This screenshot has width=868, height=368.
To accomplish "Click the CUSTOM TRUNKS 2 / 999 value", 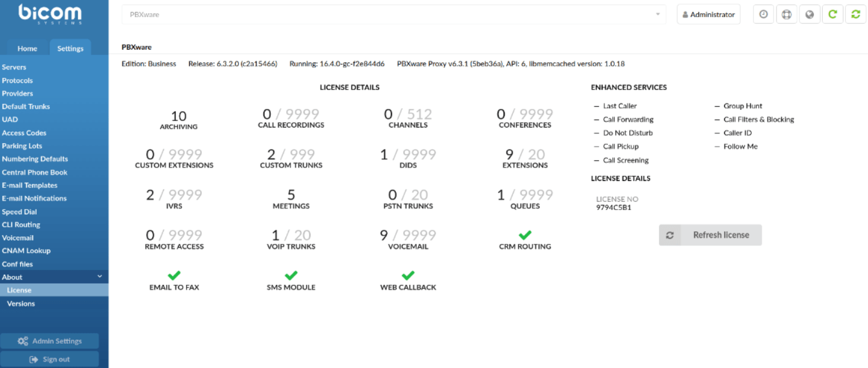I will 291,154.
